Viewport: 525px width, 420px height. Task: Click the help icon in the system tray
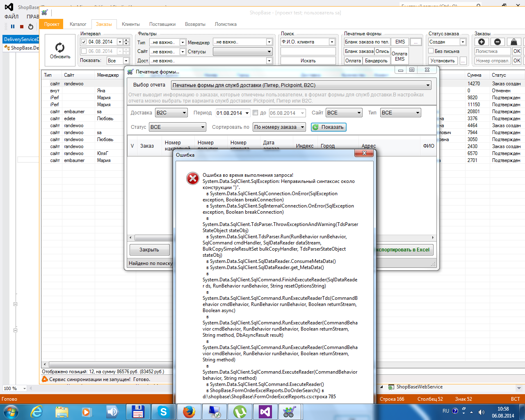coord(455,411)
